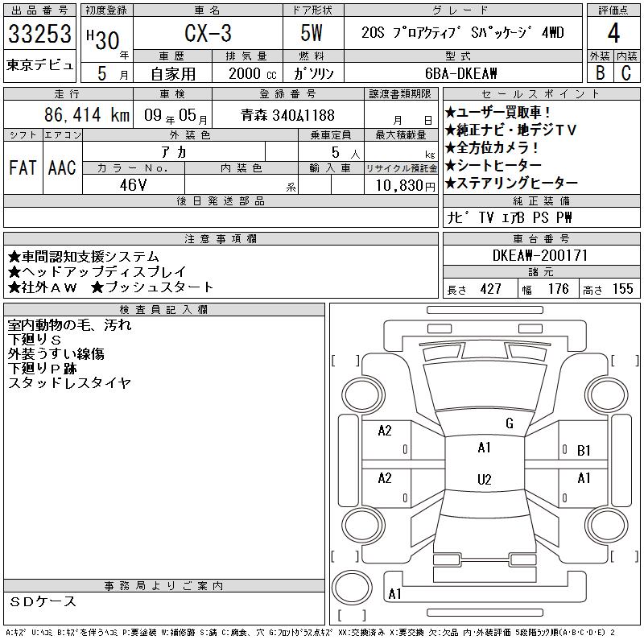Click the air conditioner value AAC
644x644 pixels.
coord(62,167)
